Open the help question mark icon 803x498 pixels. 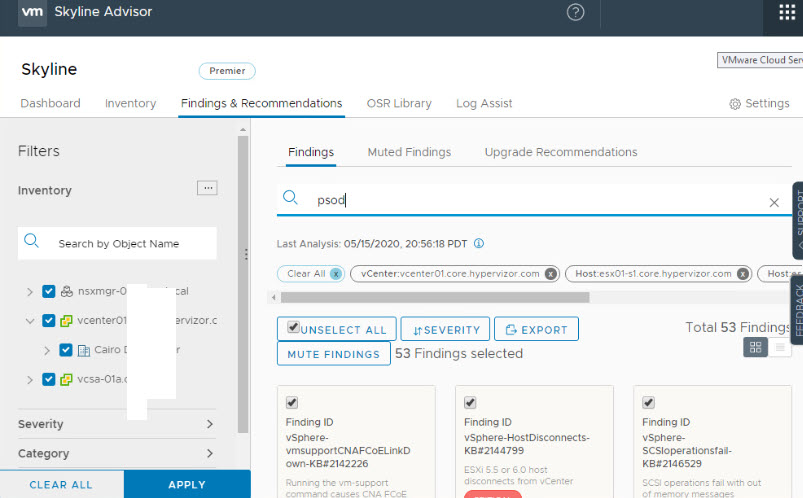(575, 12)
